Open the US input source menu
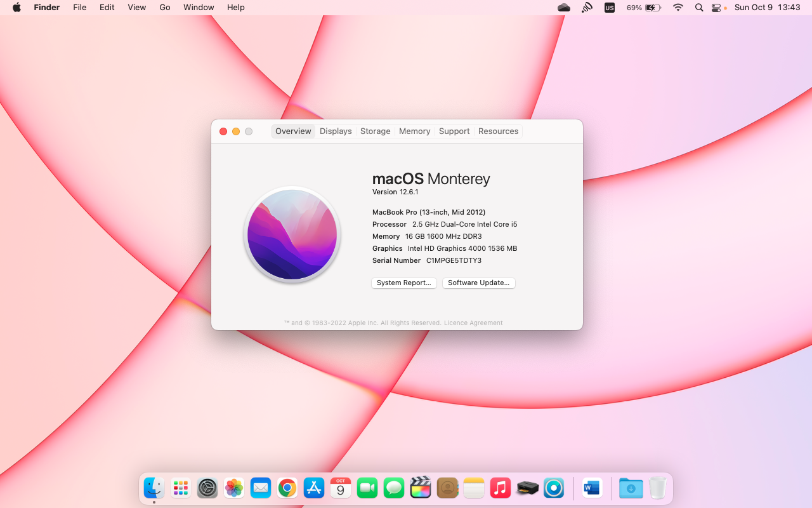 (610, 8)
